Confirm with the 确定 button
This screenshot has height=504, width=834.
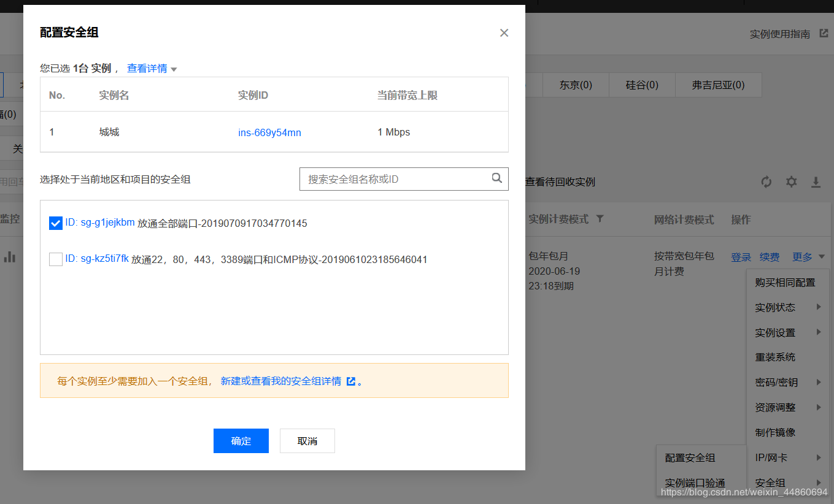click(241, 441)
